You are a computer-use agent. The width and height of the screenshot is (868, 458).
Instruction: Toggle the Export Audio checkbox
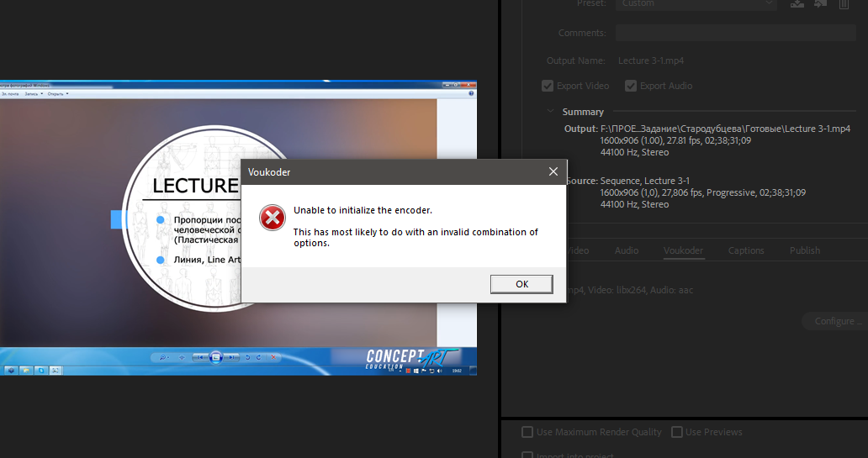[x=630, y=86]
